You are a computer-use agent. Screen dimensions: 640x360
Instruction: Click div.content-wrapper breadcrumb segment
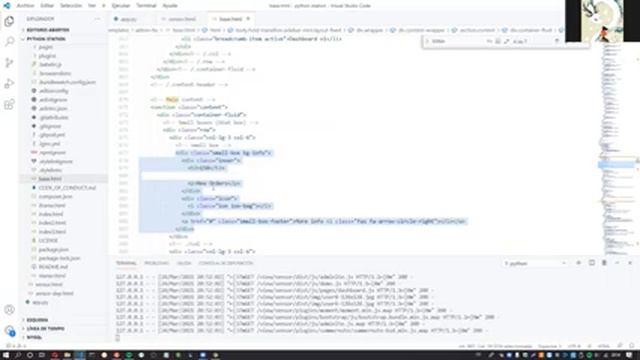click(x=421, y=30)
